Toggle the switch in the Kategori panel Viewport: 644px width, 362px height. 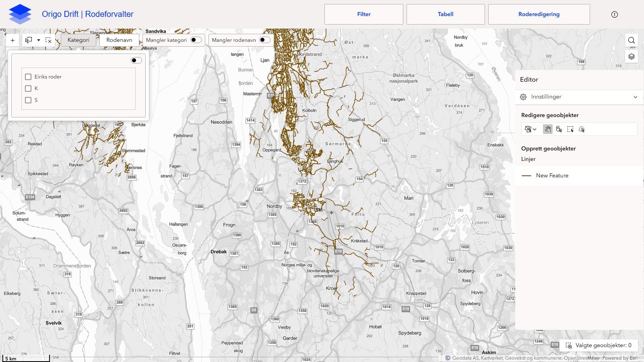coord(136,60)
